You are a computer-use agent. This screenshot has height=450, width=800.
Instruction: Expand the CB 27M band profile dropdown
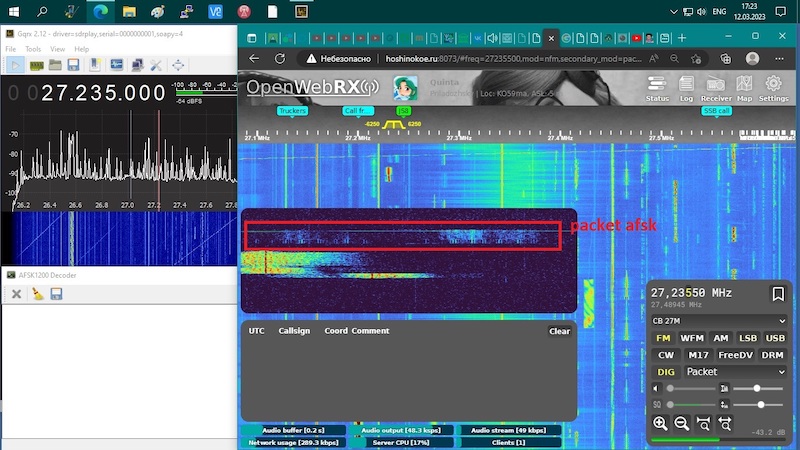click(x=718, y=321)
